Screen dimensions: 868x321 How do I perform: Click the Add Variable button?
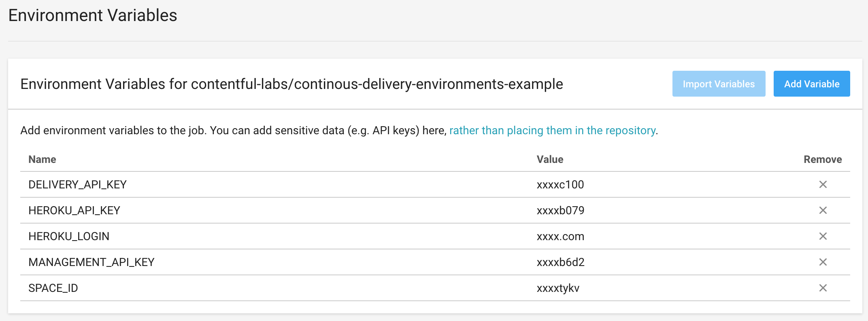811,84
